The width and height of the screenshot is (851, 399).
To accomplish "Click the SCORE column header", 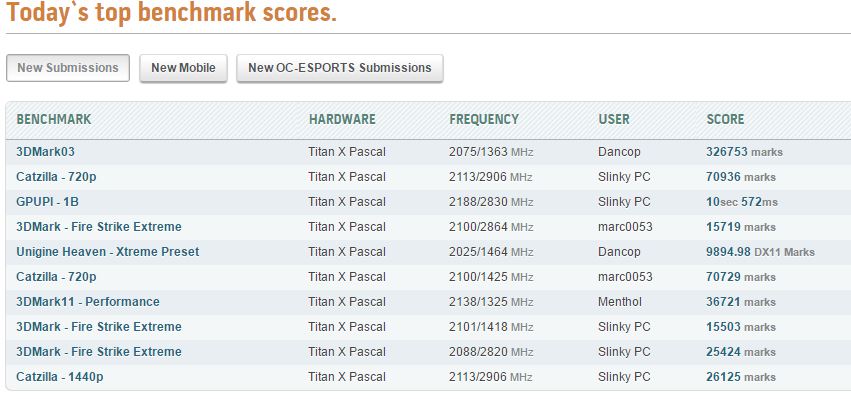I will [725, 119].
